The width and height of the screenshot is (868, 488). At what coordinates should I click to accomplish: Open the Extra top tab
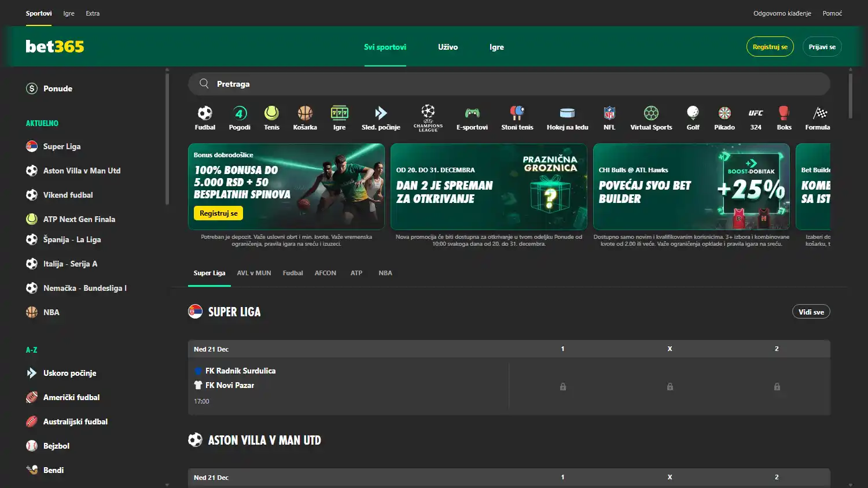[x=93, y=13]
